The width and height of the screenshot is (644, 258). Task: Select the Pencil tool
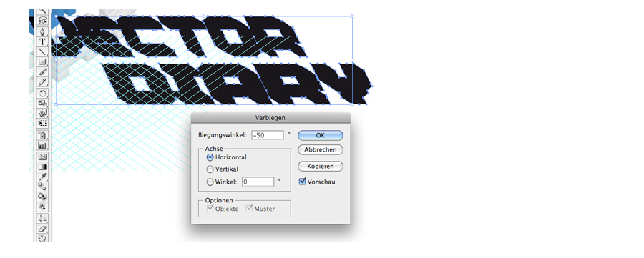pos(43,82)
